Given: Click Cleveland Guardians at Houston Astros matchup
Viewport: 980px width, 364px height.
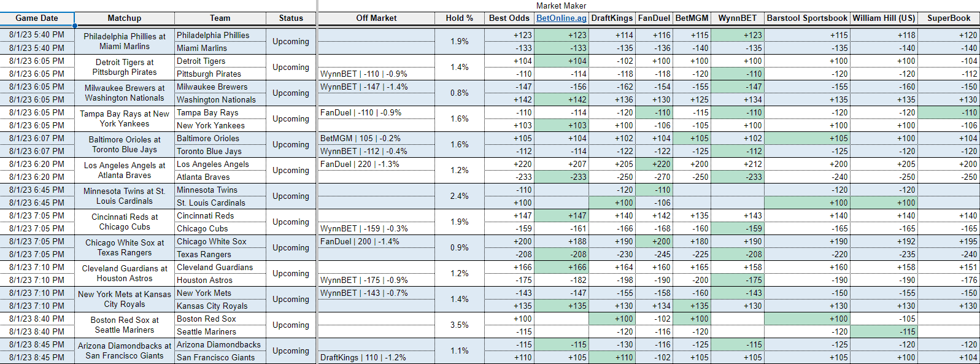Looking at the screenshot, I should coord(125,273).
